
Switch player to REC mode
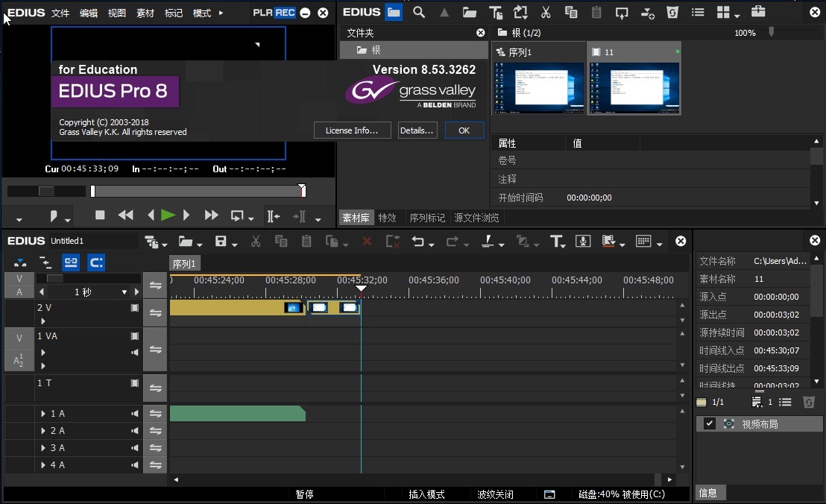point(285,13)
